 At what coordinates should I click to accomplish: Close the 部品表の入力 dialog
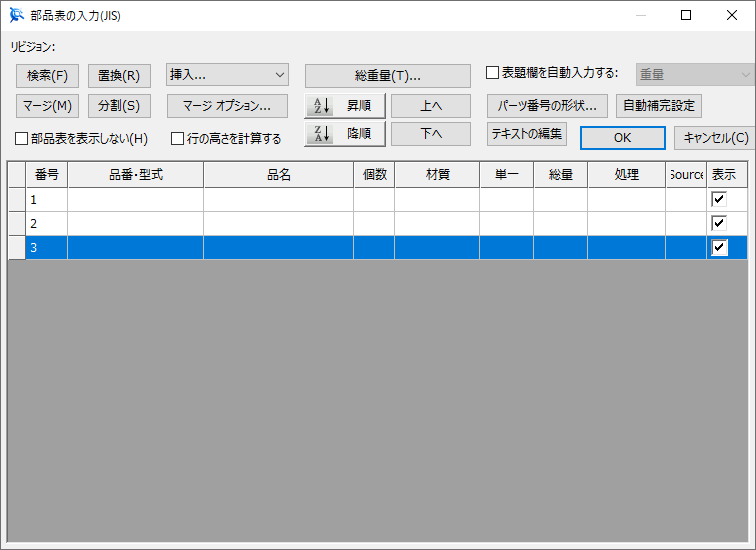pyautogui.click(x=731, y=15)
